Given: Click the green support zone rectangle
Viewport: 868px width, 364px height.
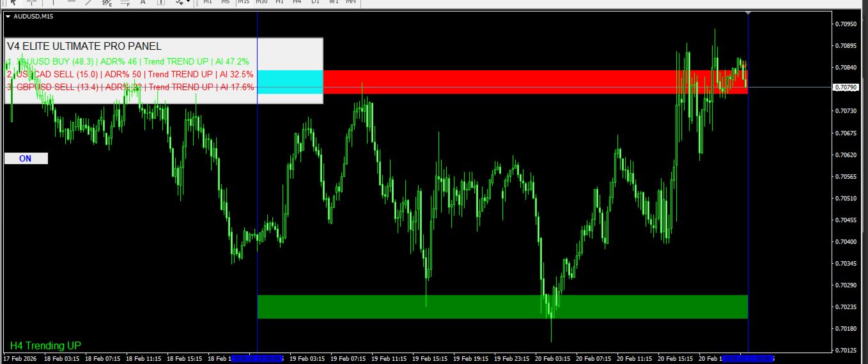Looking at the screenshot, I should [502, 307].
